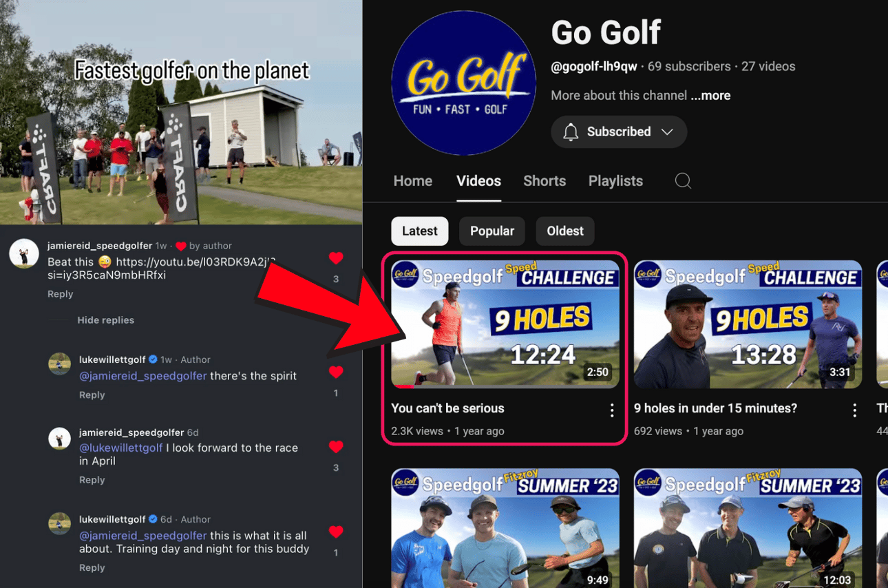Toggle like heart on "there's the spirit" reply
This screenshot has height=588, width=888.
point(336,372)
